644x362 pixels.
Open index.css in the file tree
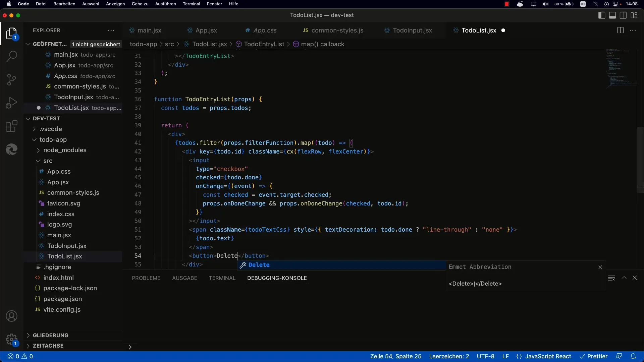[x=60, y=214]
